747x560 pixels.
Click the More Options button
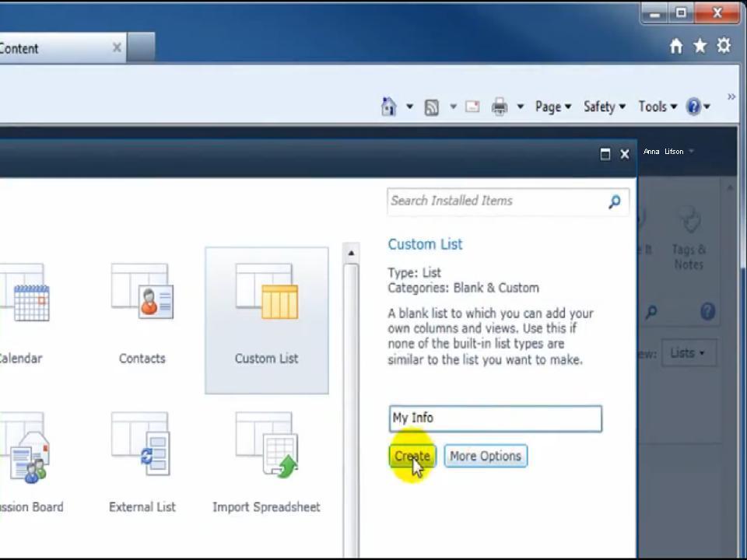(x=485, y=456)
